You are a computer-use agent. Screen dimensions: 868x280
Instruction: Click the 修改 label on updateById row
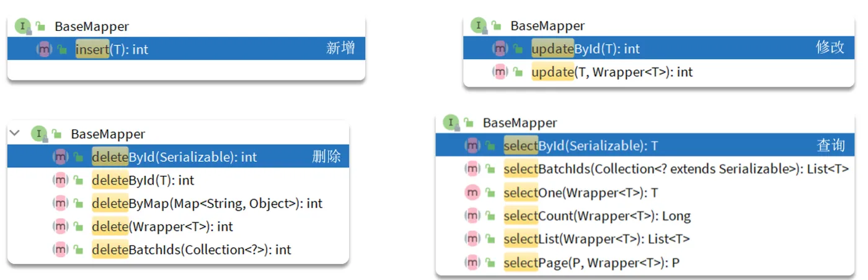point(831,48)
